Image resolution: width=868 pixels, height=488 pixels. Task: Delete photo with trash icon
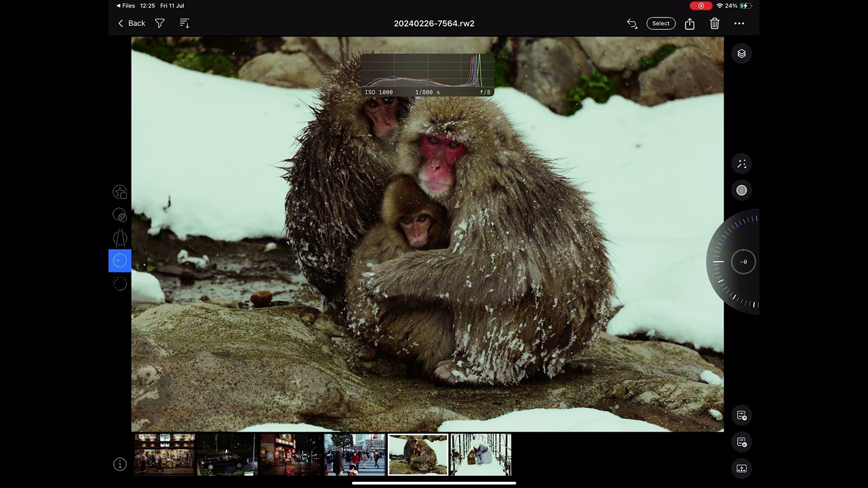(x=715, y=23)
